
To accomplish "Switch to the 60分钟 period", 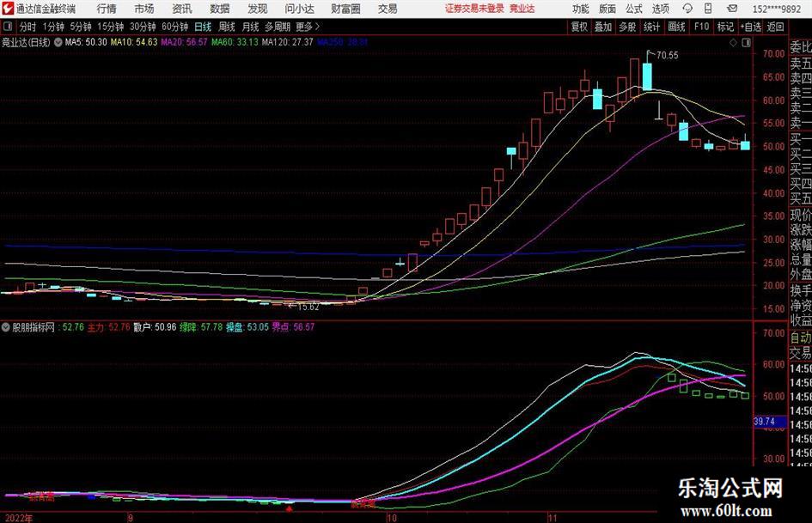I will pos(175,27).
